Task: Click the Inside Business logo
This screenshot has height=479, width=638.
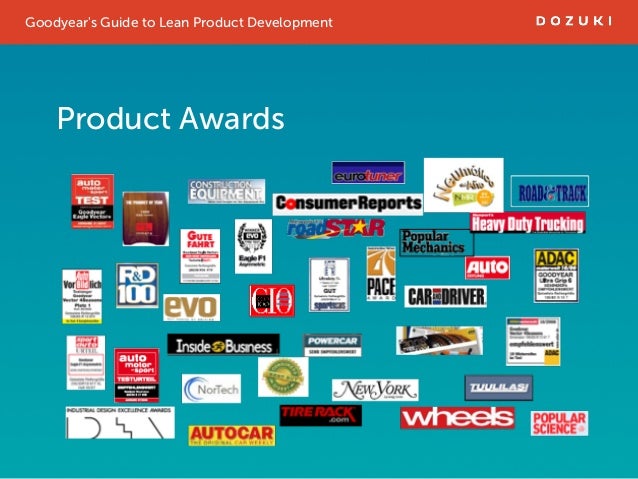Action: pyautogui.click(x=223, y=345)
